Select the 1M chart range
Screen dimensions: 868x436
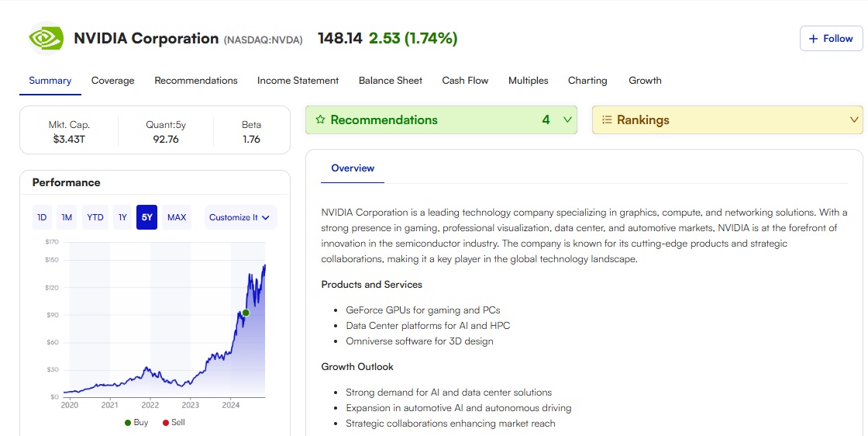[67, 217]
